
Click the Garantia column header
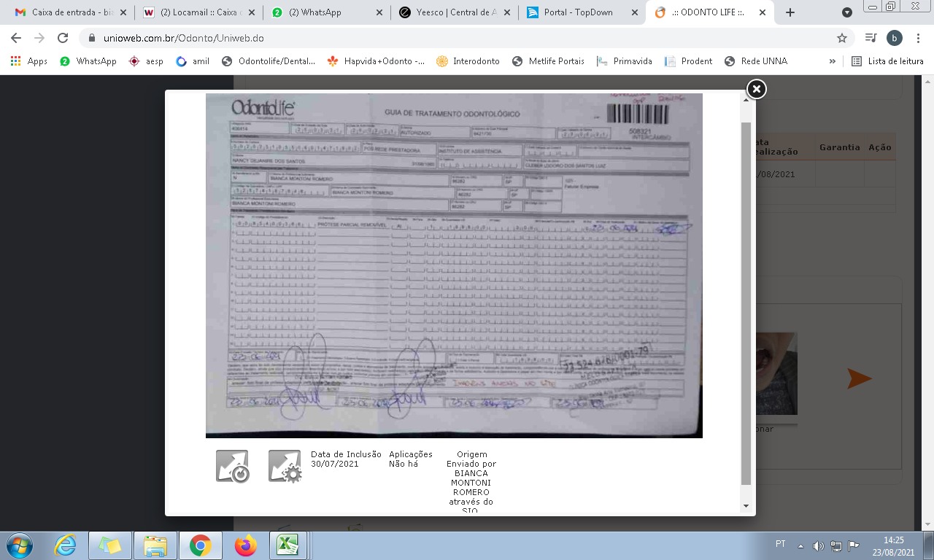click(x=840, y=147)
